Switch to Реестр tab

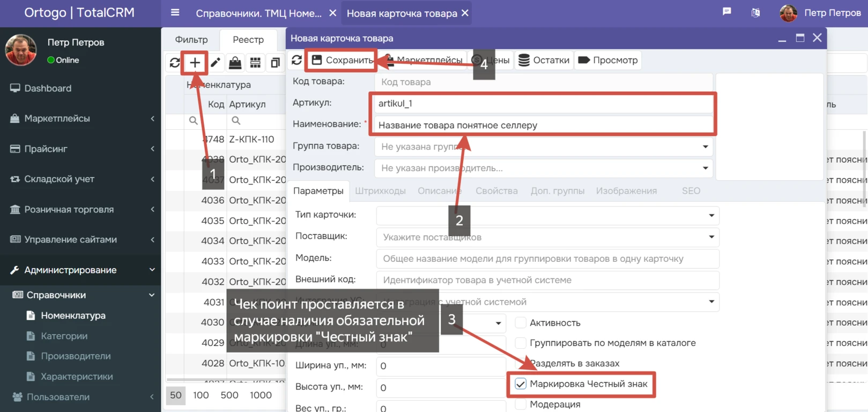click(248, 40)
